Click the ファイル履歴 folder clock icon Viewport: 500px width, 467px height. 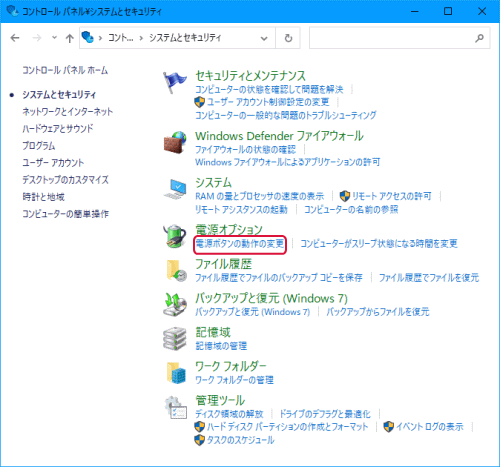[x=176, y=271]
